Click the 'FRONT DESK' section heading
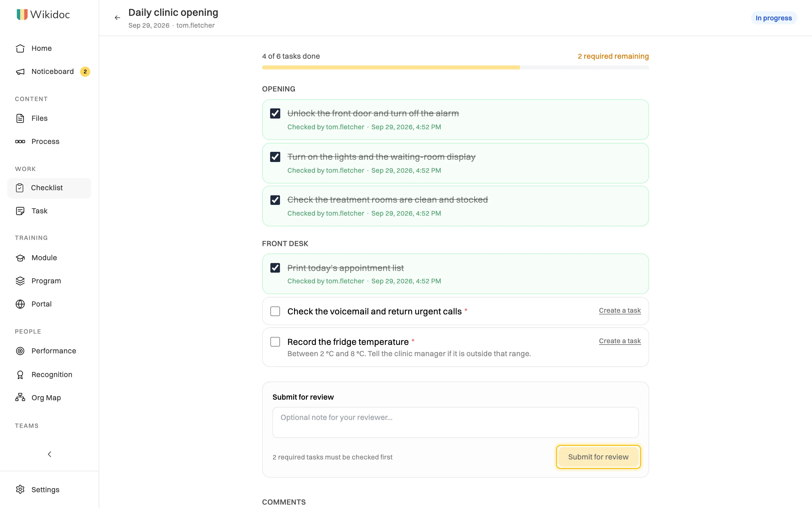The width and height of the screenshot is (812, 508). click(285, 244)
